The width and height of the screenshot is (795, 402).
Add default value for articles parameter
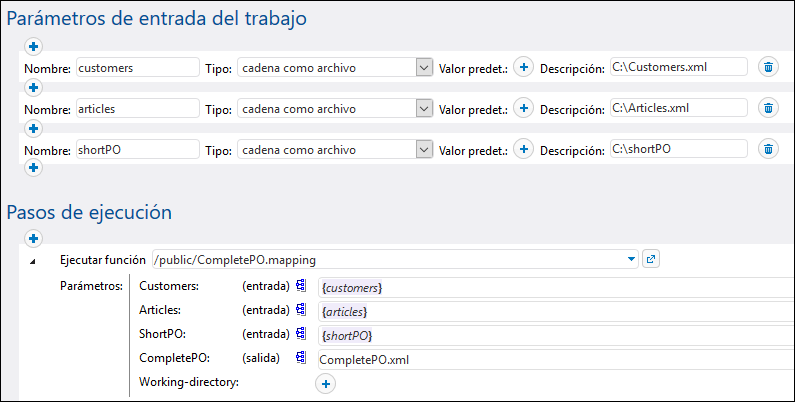pos(523,108)
